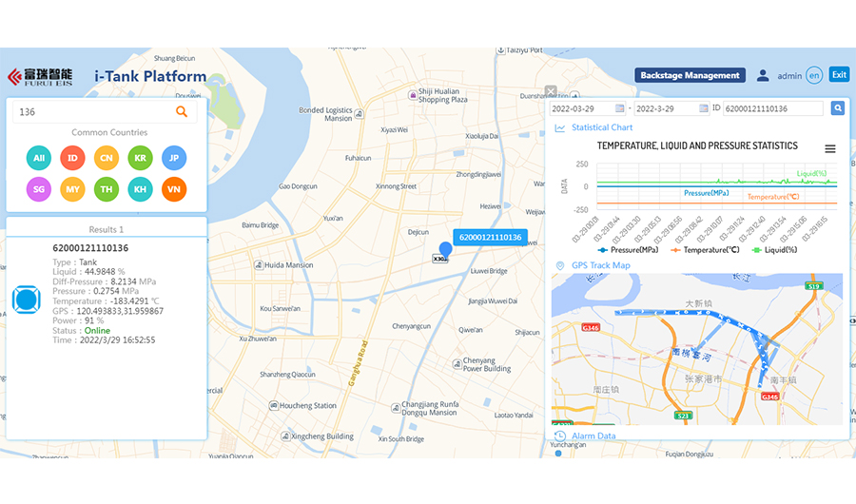Filter by MY country circle
Viewport: 856px width, 504px height.
point(72,189)
